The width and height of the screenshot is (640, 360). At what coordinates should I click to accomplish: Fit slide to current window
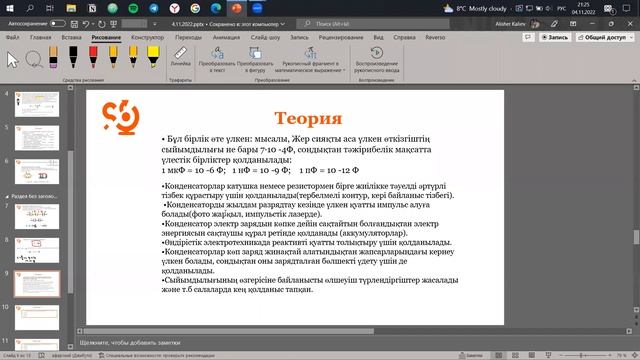click(x=635, y=356)
